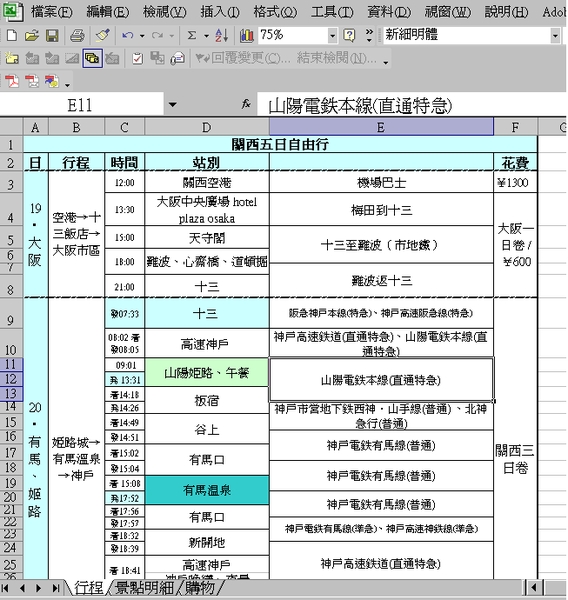This screenshot has height=600, width=568.
Task: Click the Print icon
Action: click(x=77, y=36)
